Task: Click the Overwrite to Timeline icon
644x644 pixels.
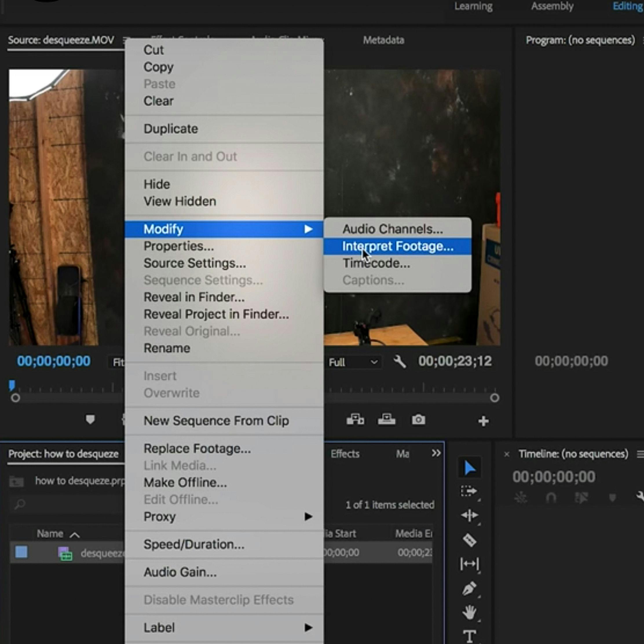Action: pyautogui.click(x=386, y=420)
